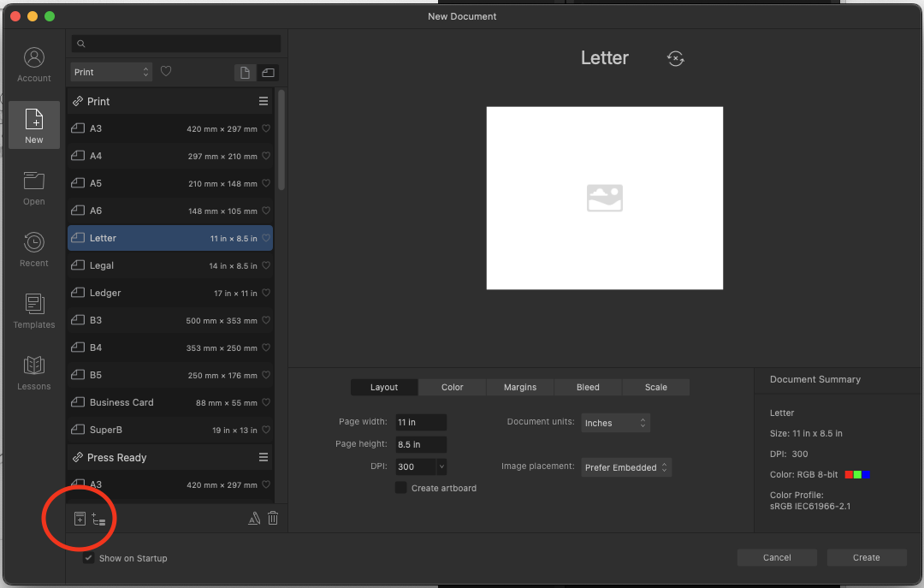Viewport: 924px width, 588px height.
Task: Uncheck Show on Startup checkbox
Action: (x=89, y=558)
